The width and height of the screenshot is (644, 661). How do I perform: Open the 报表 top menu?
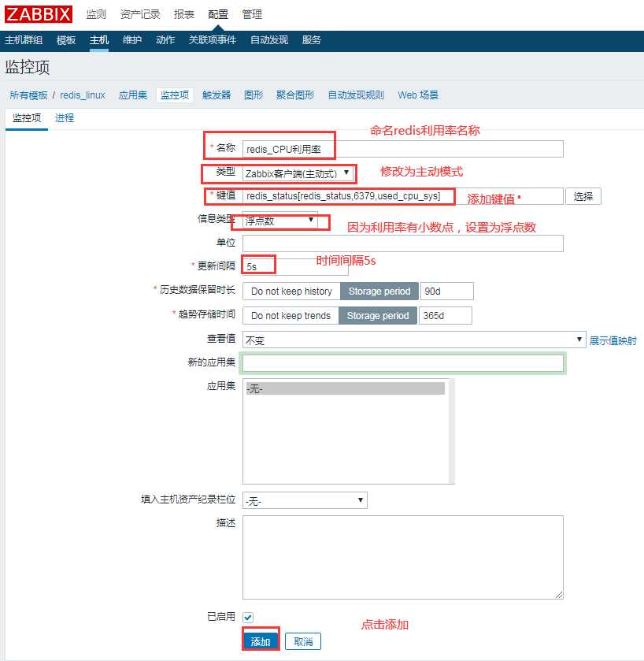tap(184, 14)
